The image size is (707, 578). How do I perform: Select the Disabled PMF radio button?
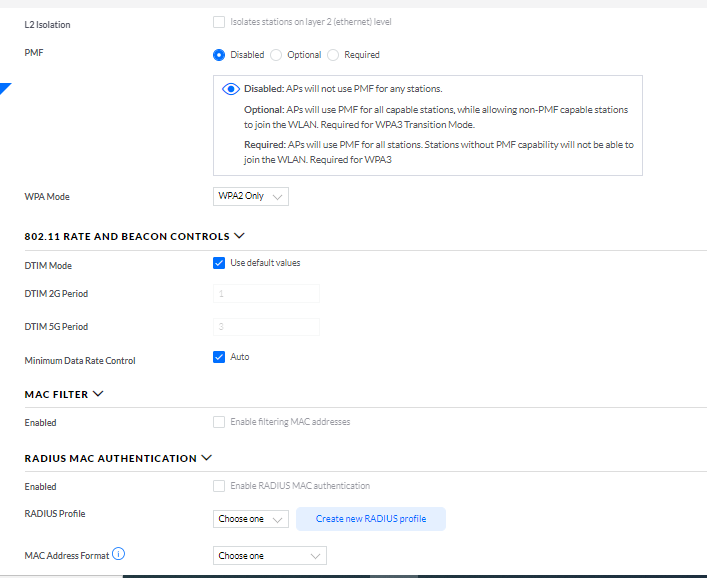(x=219, y=55)
